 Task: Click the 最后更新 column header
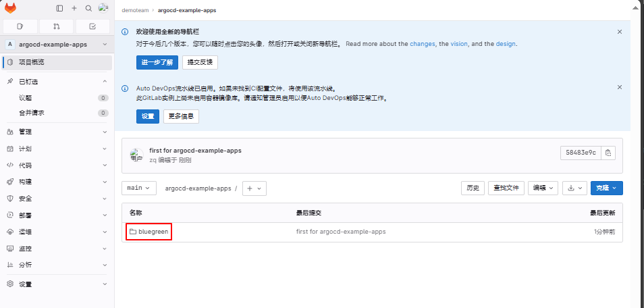tap(603, 213)
